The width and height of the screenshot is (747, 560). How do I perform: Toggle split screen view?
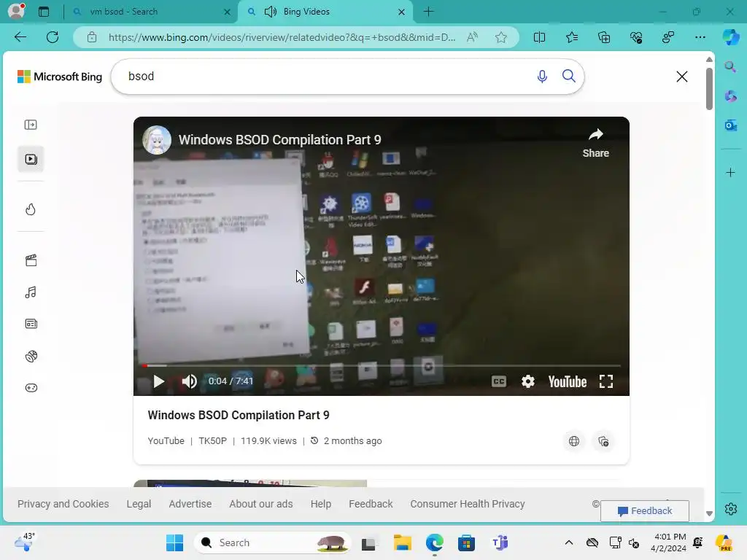click(539, 37)
